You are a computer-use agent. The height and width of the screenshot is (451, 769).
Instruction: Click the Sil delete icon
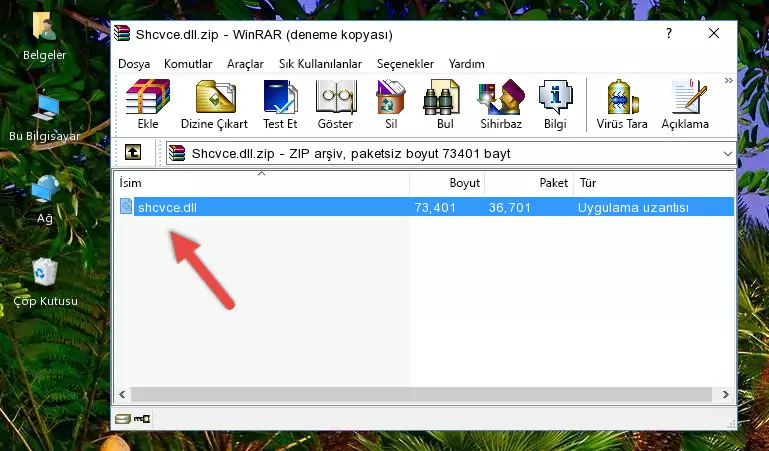[x=391, y=104]
